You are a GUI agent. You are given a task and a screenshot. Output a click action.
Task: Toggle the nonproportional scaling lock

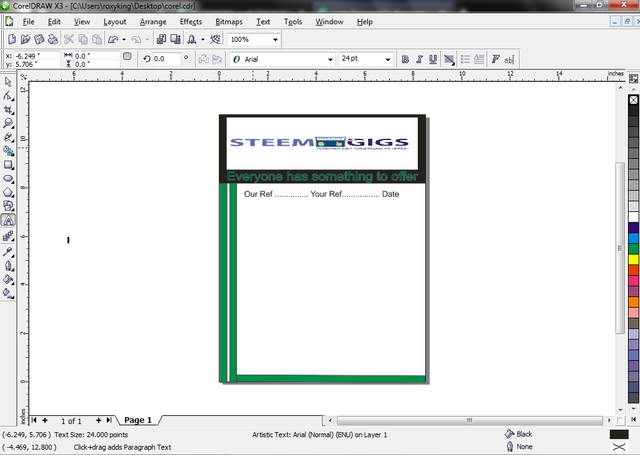click(127, 56)
